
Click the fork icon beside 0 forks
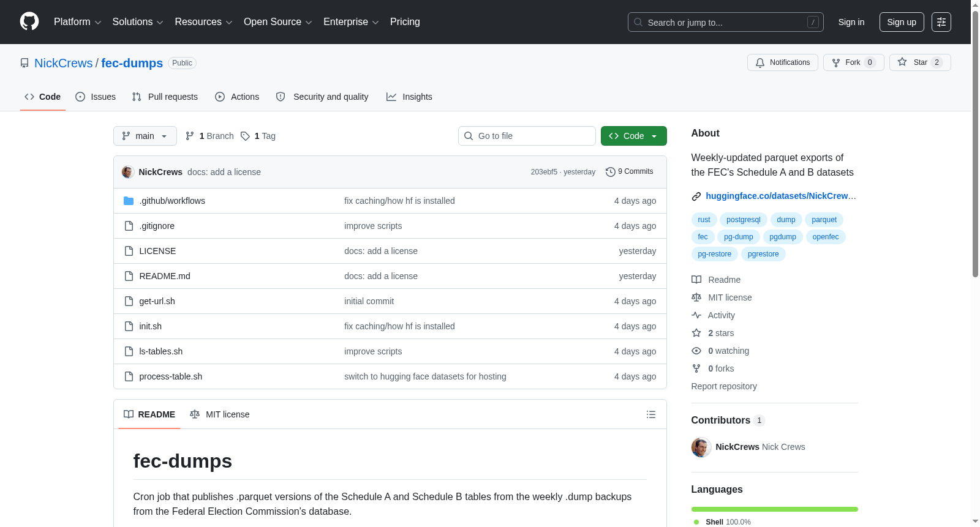tap(696, 368)
